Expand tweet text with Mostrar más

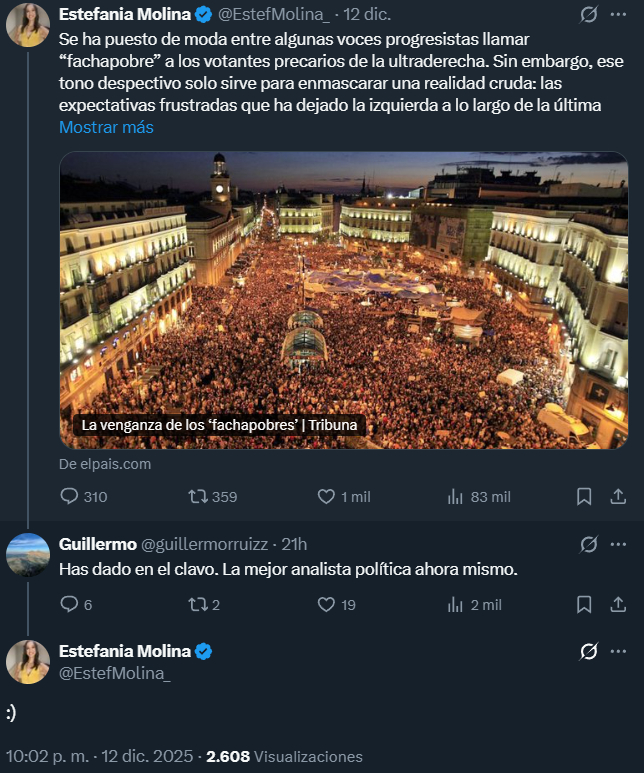106,127
